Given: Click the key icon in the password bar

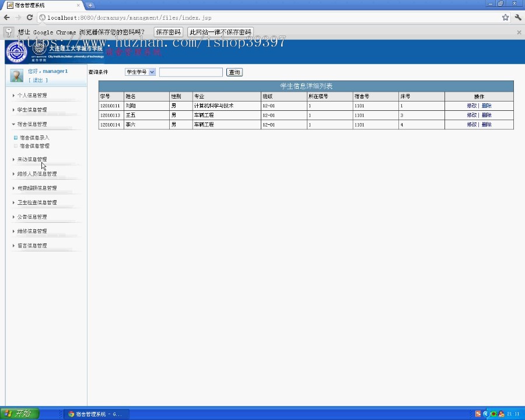Looking at the screenshot, I should (9, 32).
